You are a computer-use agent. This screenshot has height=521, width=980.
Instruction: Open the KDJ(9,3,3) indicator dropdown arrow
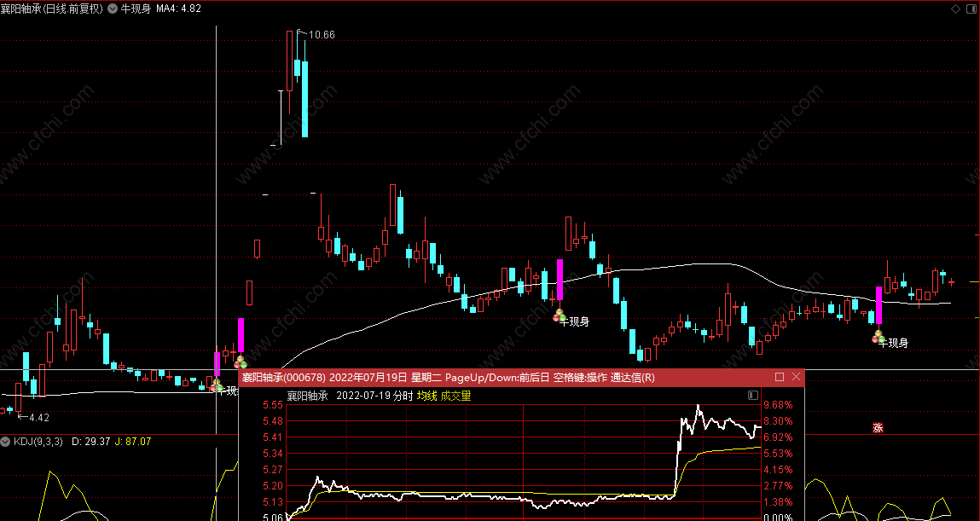point(6,442)
